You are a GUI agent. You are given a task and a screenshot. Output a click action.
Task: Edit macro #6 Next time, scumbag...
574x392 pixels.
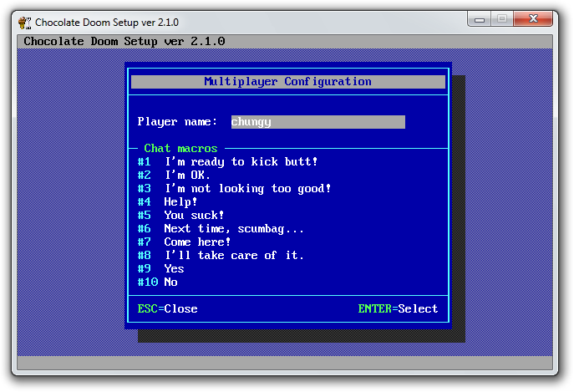234,229
